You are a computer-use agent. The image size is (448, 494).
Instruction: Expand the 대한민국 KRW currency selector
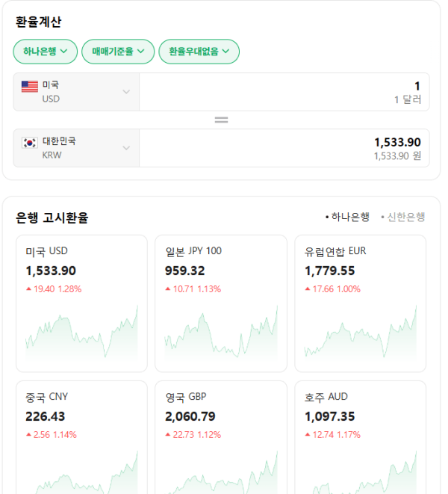click(x=76, y=148)
